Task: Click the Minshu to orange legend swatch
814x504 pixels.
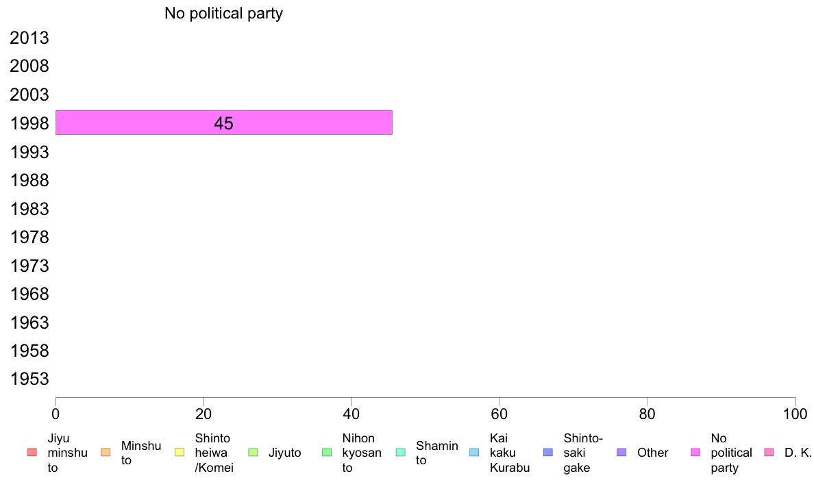Action: point(106,452)
